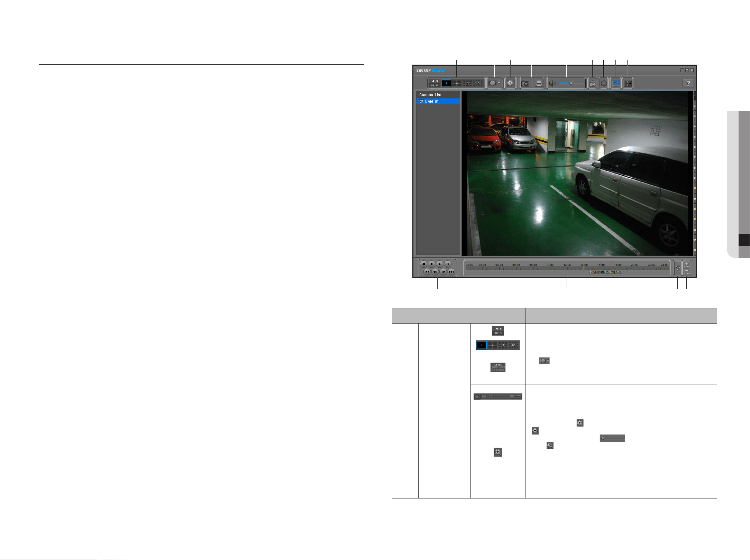Click the 2016-03-02 13:56:48 timestamp

pos(607,272)
